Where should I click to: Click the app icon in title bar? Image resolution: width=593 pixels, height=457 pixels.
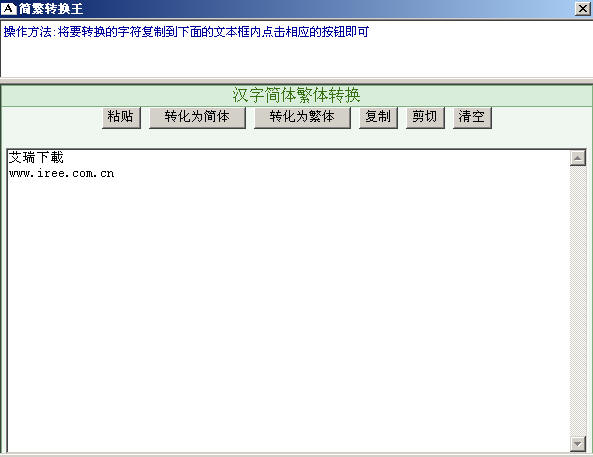point(9,8)
